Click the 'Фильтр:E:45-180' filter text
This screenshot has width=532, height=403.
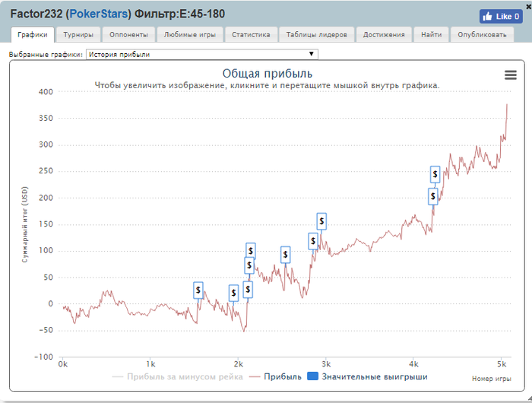(x=180, y=14)
